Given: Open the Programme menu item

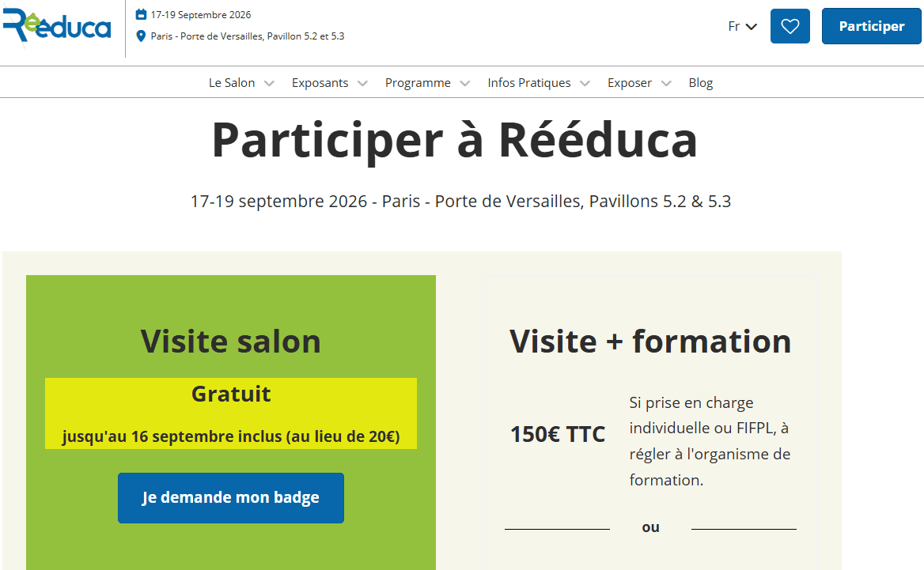Looking at the screenshot, I should click(x=418, y=82).
